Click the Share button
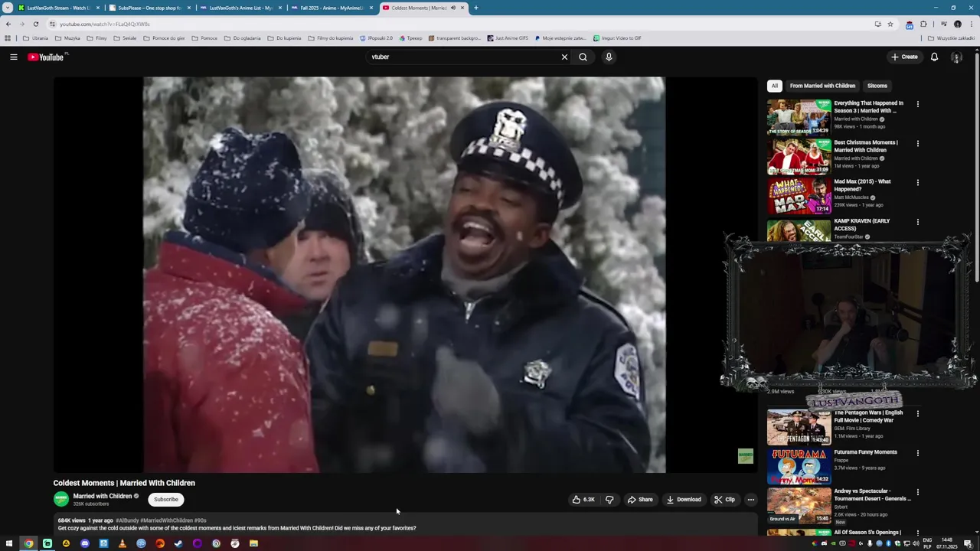The width and height of the screenshot is (980, 551). (640, 500)
